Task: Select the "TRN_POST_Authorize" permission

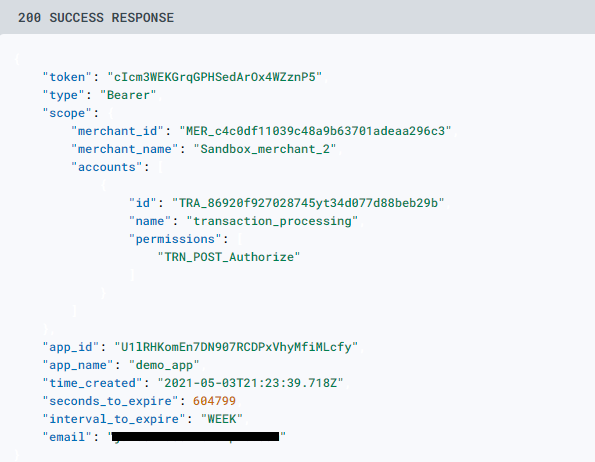Action: point(229,257)
